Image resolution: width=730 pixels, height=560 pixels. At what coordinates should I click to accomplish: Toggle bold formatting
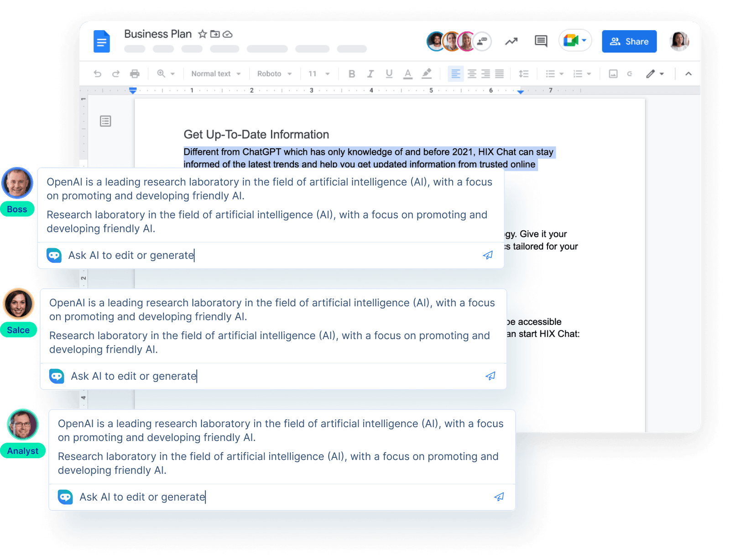[x=352, y=74]
